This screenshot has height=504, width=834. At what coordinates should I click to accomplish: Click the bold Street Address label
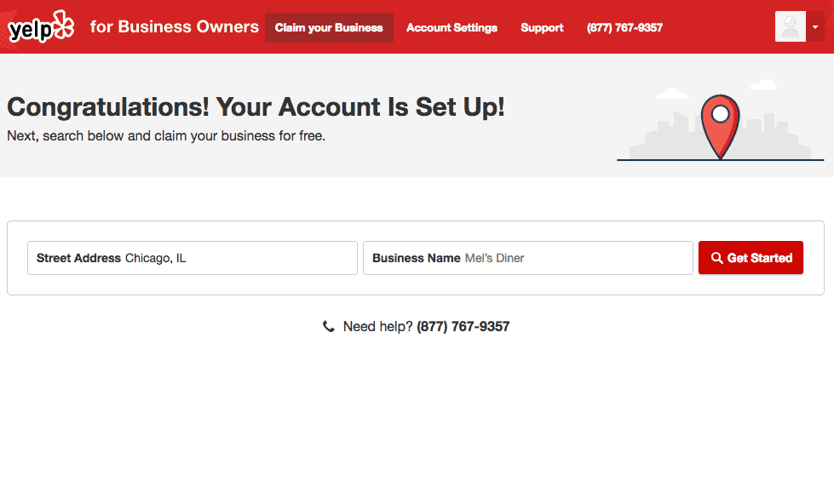tap(78, 258)
